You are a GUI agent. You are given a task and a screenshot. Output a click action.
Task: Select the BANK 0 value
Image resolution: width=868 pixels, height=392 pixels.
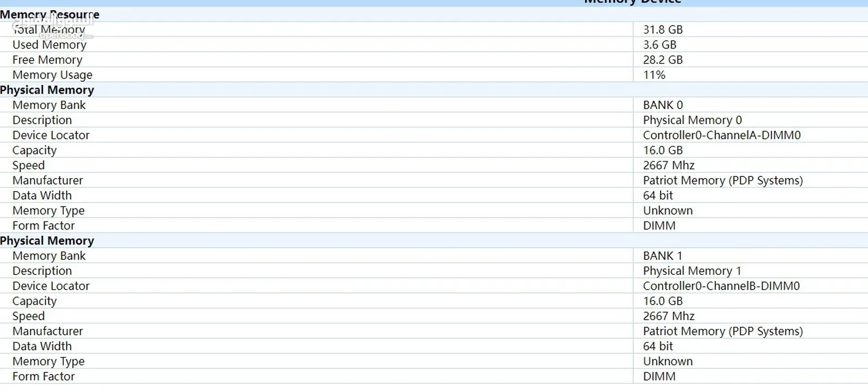662,105
